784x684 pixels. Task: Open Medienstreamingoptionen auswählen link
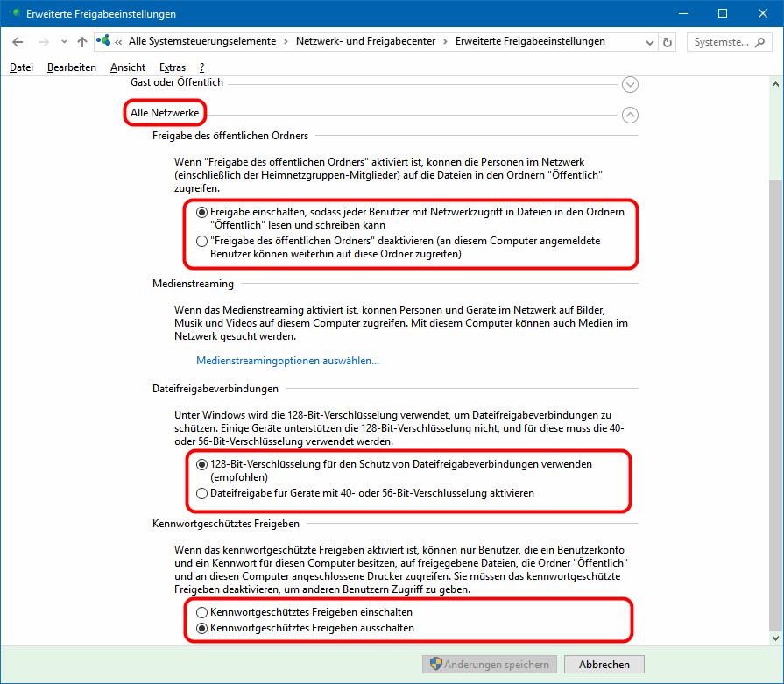pos(287,360)
